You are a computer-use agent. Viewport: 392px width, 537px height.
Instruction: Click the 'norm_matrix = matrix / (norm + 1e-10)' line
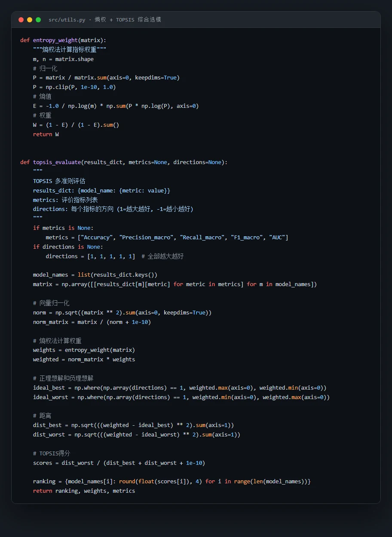point(92,322)
